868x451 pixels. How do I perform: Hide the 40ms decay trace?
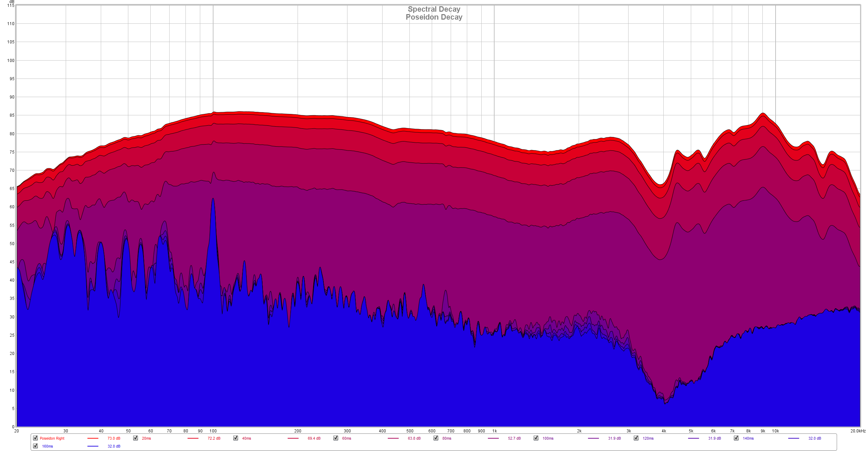click(236, 438)
